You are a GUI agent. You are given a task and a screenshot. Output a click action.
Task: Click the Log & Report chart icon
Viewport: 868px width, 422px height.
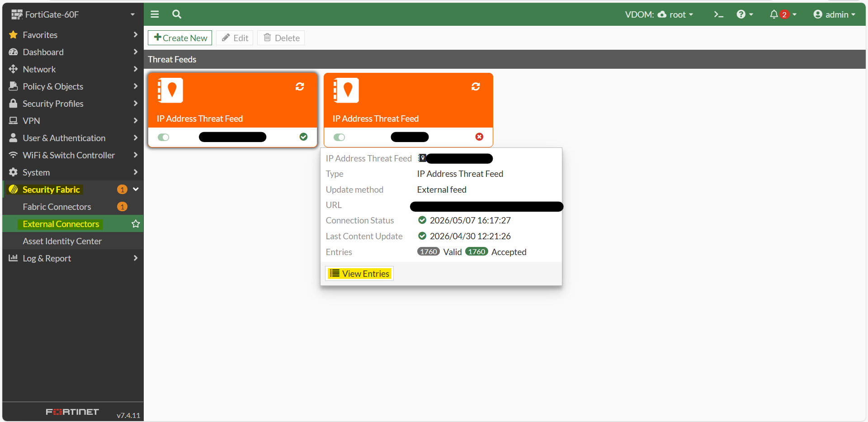tap(13, 258)
